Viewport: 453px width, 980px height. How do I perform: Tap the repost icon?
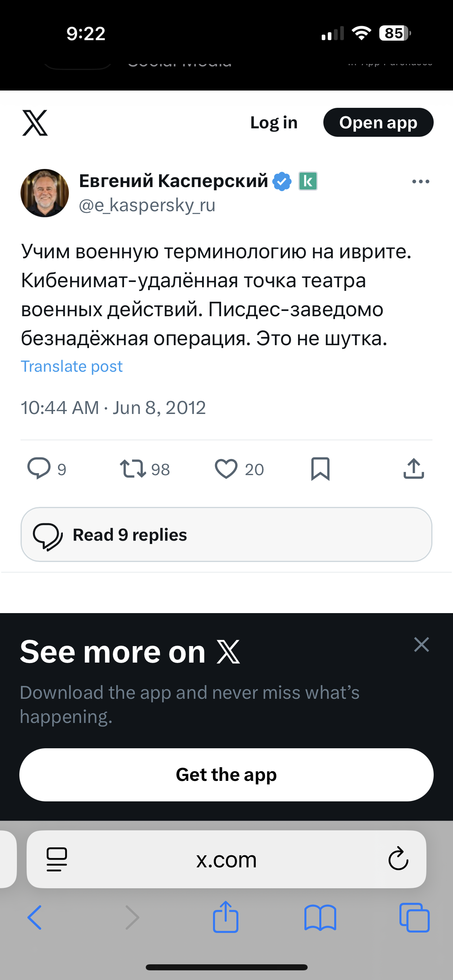pyautogui.click(x=132, y=469)
